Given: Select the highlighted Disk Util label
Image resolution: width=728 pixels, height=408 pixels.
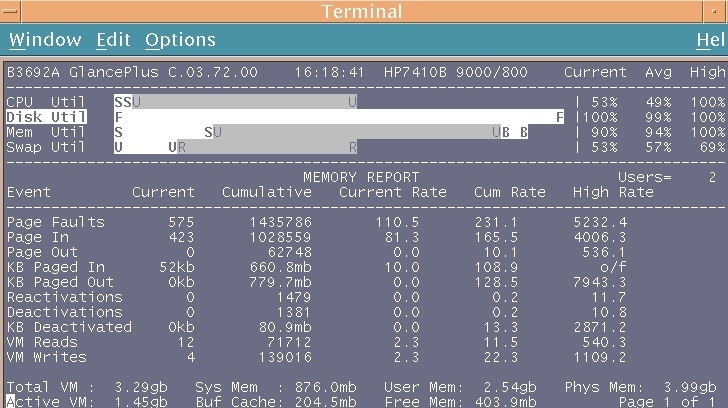Looking at the screenshot, I should 46,117.
